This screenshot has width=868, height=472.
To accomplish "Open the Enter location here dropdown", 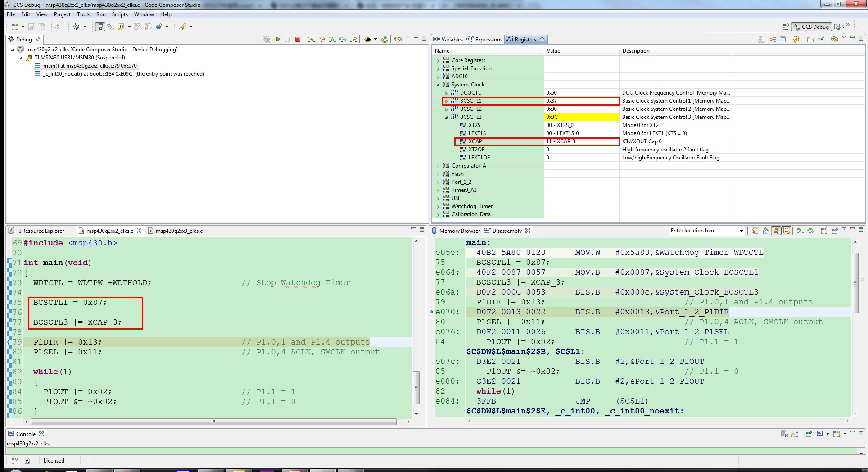I will point(741,231).
